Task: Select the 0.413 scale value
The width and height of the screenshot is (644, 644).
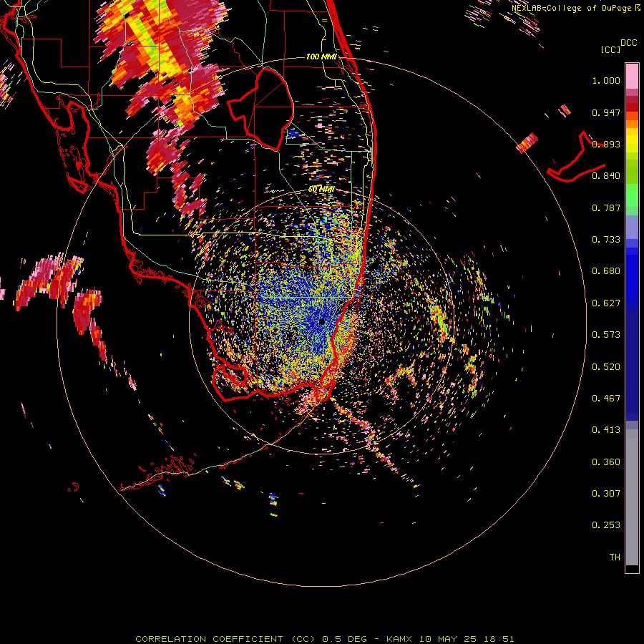Action: [606, 430]
